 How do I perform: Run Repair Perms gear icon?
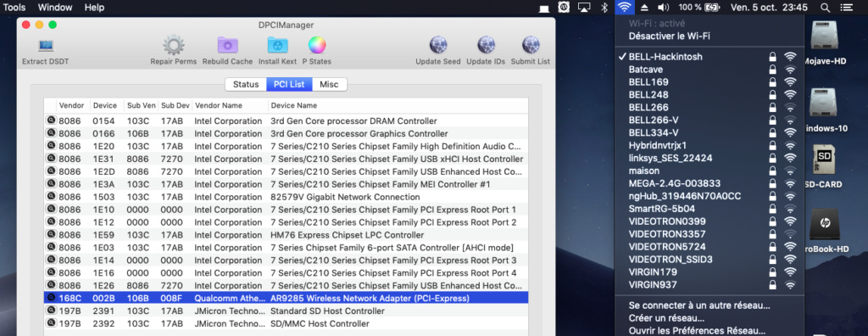coord(173,45)
